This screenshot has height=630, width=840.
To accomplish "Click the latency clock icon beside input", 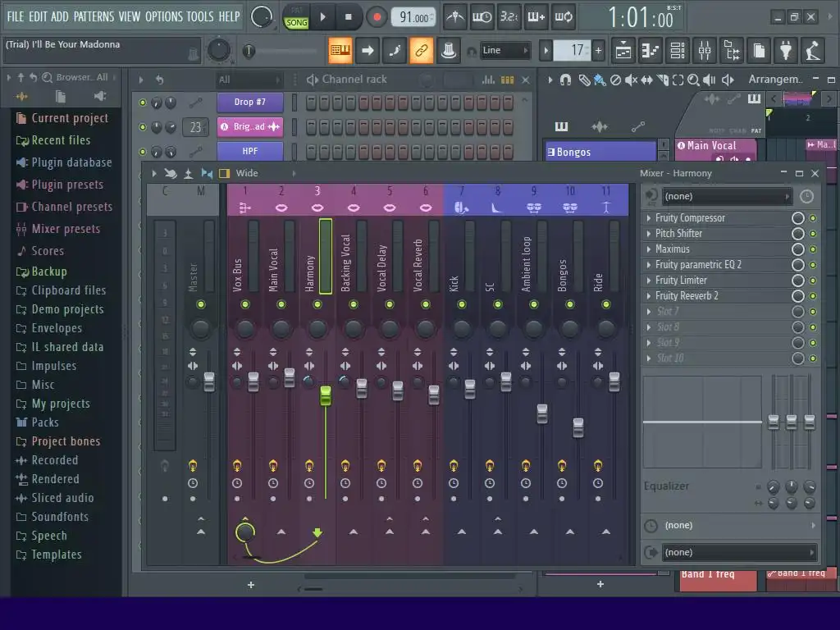I will [806, 197].
